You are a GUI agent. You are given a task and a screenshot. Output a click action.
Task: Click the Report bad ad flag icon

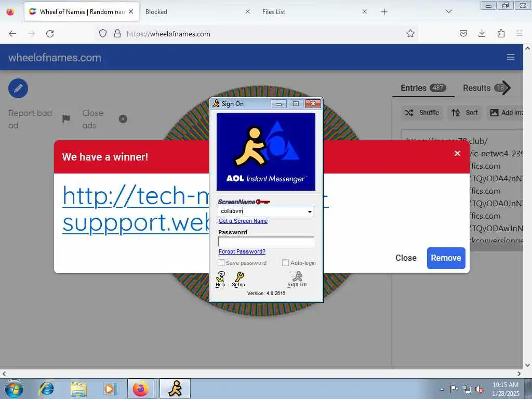[66, 119]
